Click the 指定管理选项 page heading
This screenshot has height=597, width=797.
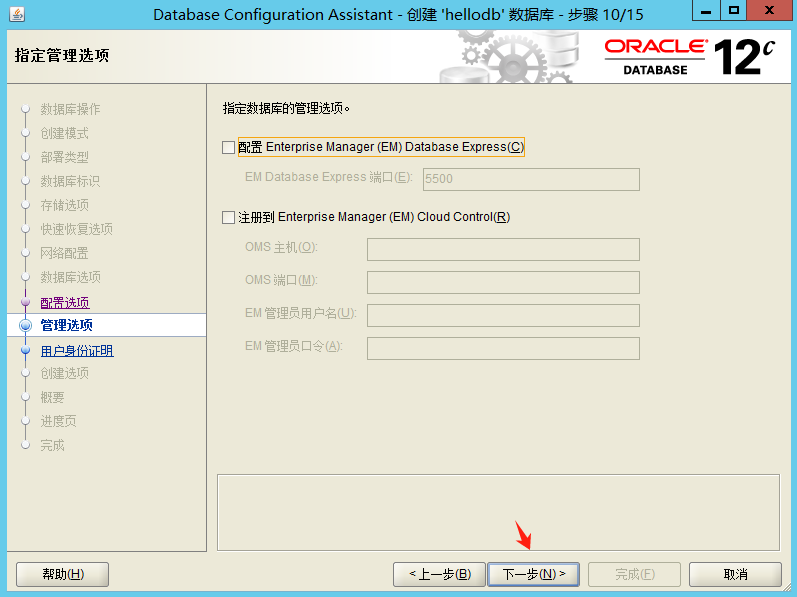(62, 55)
